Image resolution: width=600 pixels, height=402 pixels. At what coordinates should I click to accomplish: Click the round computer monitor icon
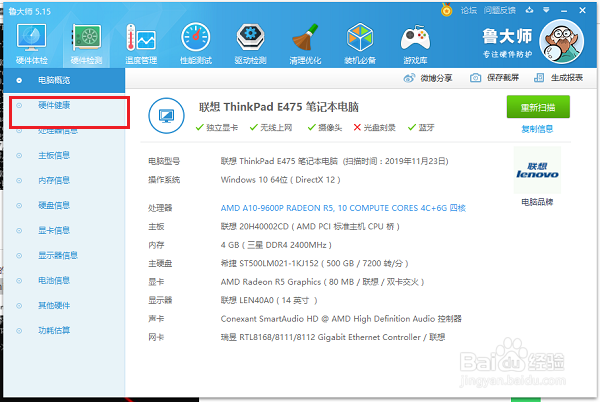tap(166, 116)
